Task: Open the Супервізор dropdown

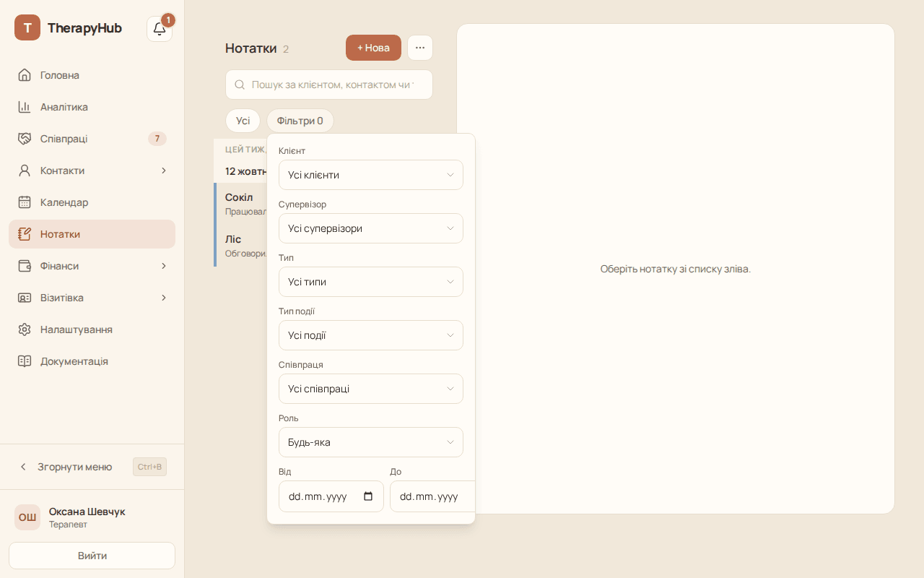Action: point(371,228)
